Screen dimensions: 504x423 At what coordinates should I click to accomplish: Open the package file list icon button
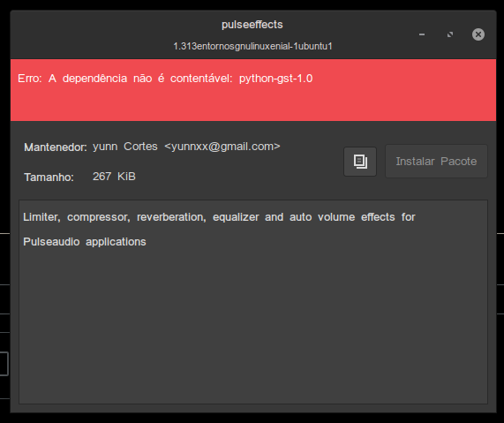pyautogui.click(x=360, y=162)
